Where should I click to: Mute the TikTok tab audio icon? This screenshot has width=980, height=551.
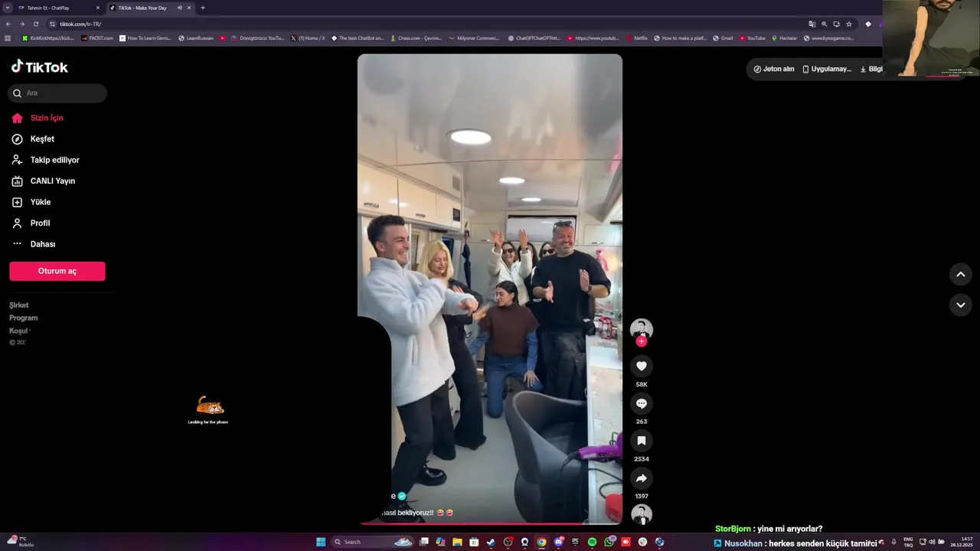pos(180,8)
